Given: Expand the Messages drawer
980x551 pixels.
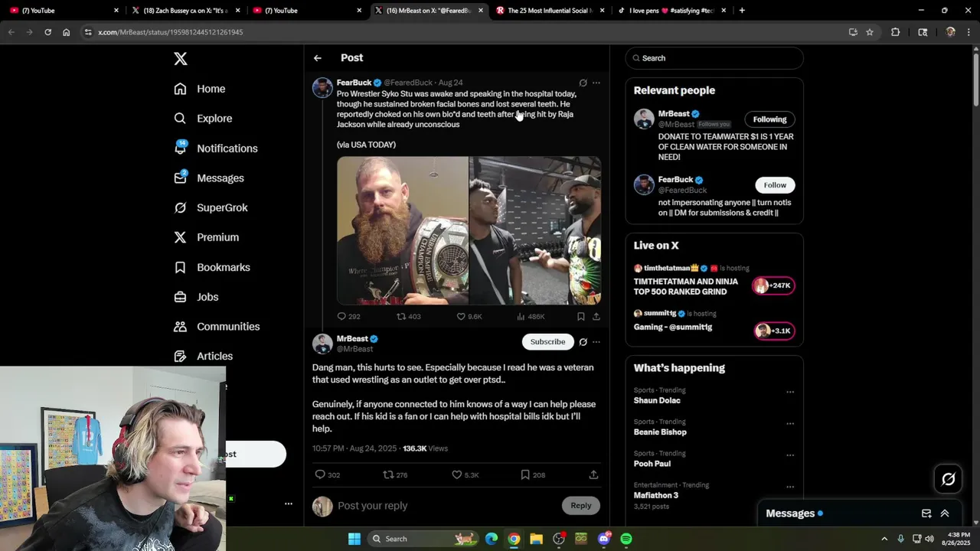Looking at the screenshot, I should click(945, 514).
